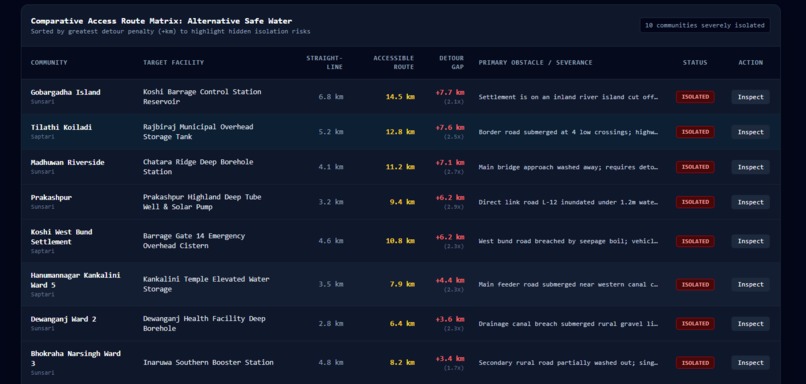Click the Status column header
Viewport: 806px width, 384px height.
tap(695, 62)
